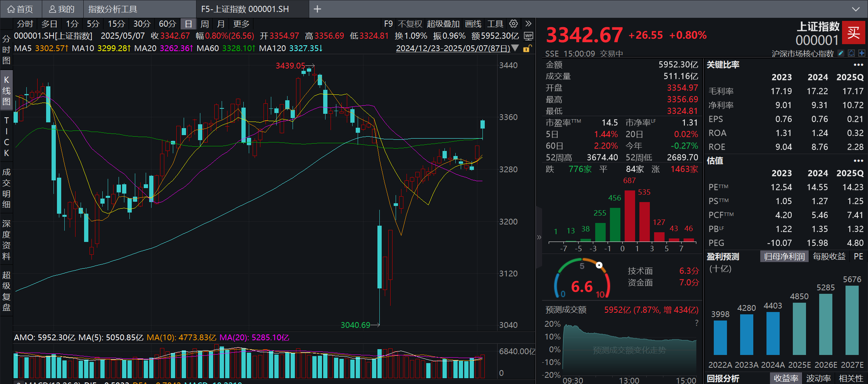Screen dimensions: 868x384
Task: Select 收益率 return analysis tab
Action: click(786, 378)
